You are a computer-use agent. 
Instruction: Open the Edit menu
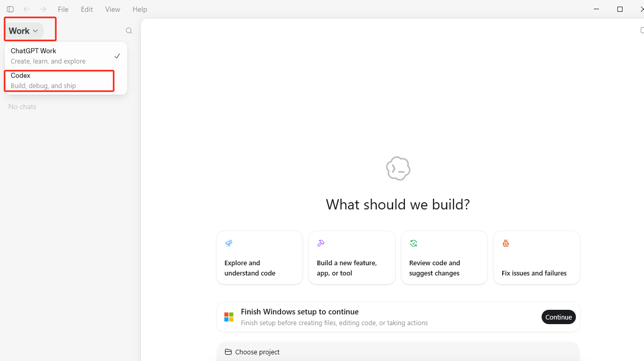coord(87,9)
